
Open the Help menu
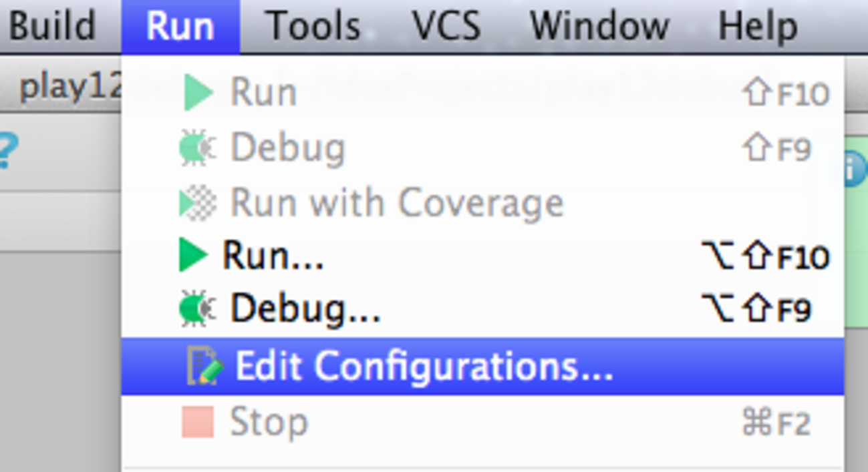click(757, 27)
